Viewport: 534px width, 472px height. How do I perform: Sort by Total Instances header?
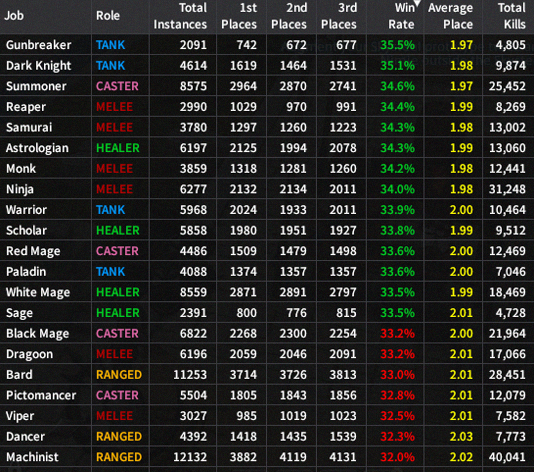180,16
